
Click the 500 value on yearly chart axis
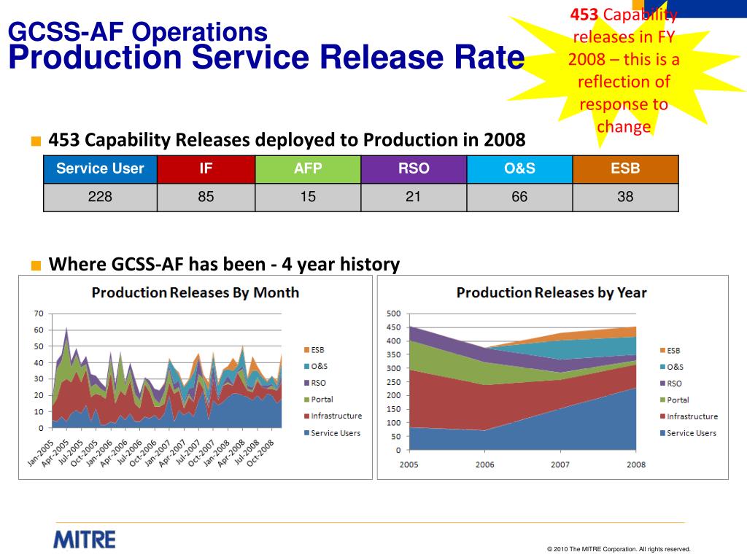pyautogui.click(x=393, y=314)
